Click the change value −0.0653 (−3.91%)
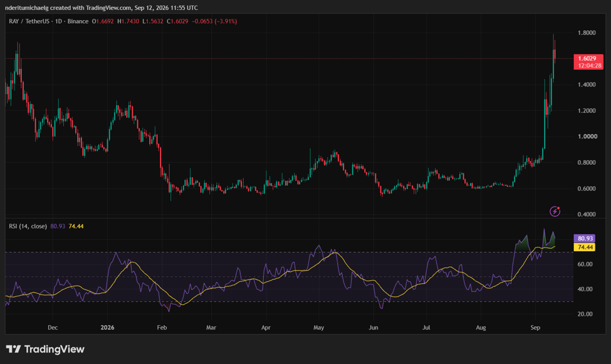 coord(214,21)
